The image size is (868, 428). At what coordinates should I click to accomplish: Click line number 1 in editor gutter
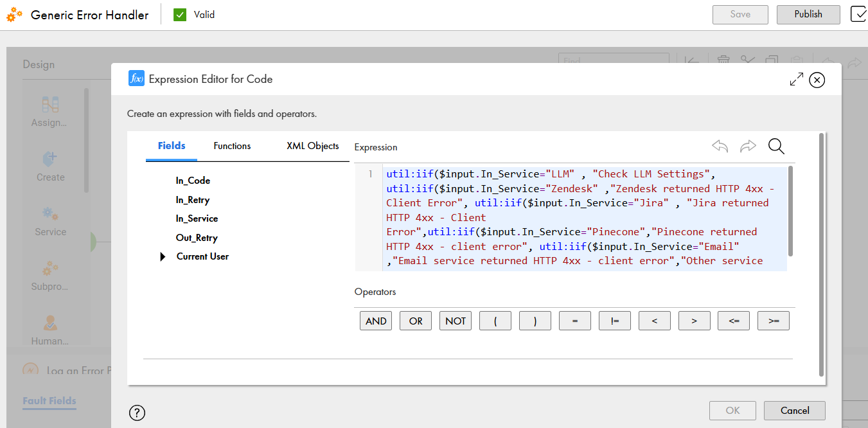pos(370,175)
